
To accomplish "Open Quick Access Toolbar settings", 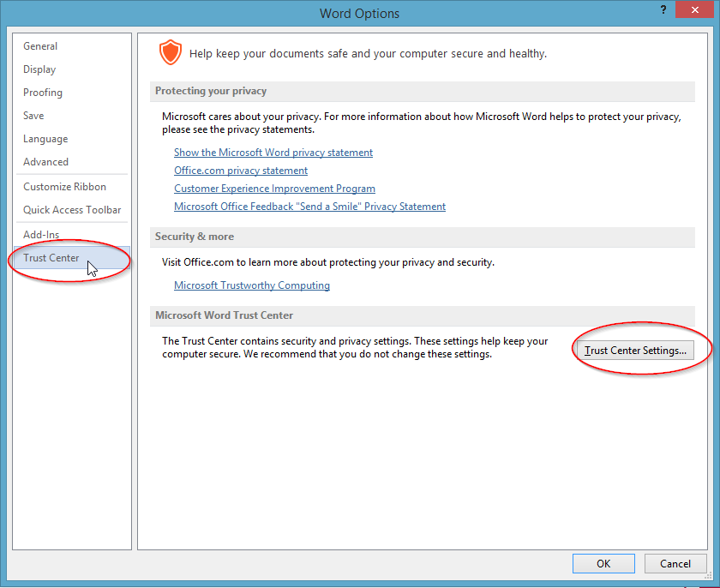I will (72, 210).
